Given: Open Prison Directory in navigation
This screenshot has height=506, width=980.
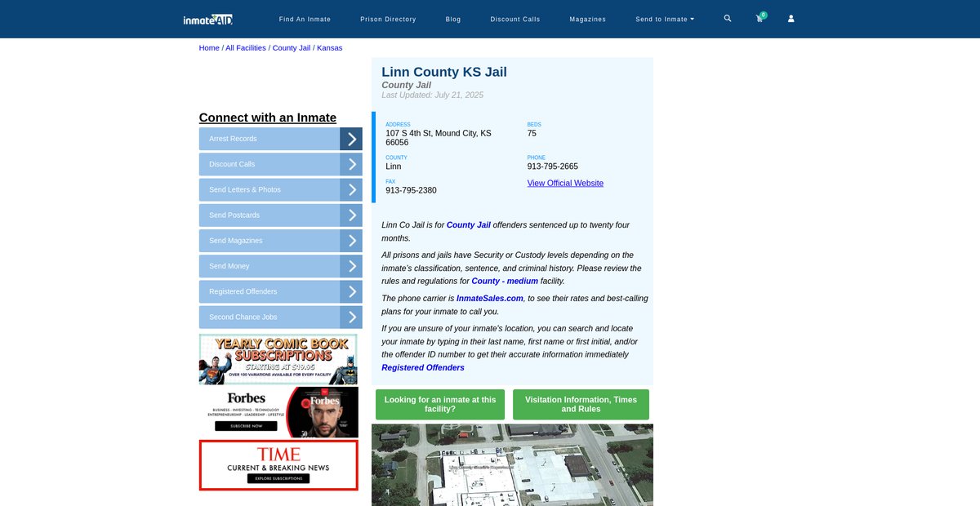Looking at the screenshot, I should [x=388, y=19].
